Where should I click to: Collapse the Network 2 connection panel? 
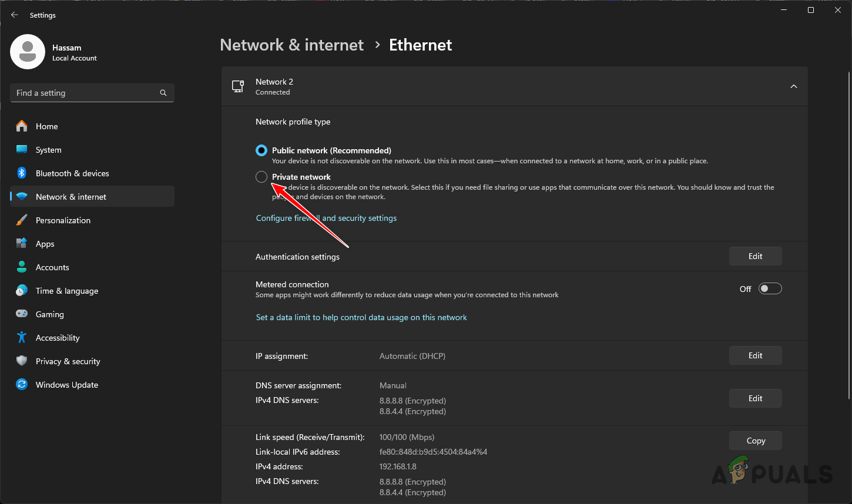tap(793, 86)
